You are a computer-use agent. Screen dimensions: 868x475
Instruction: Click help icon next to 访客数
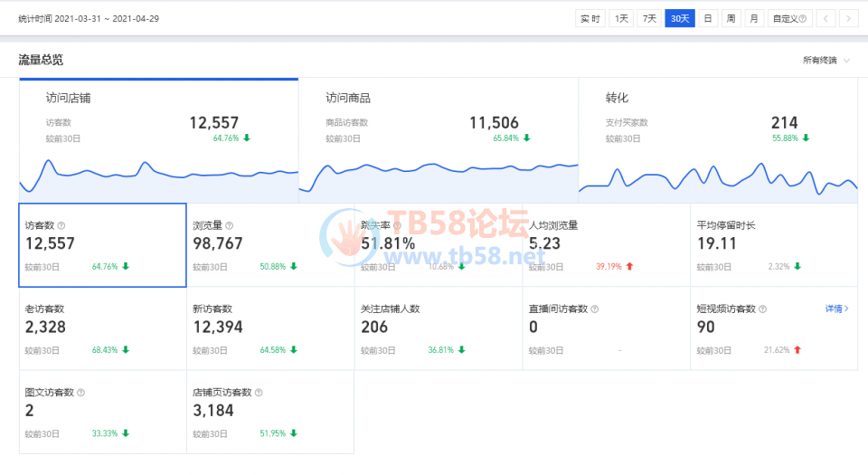(x=61, y=225)
